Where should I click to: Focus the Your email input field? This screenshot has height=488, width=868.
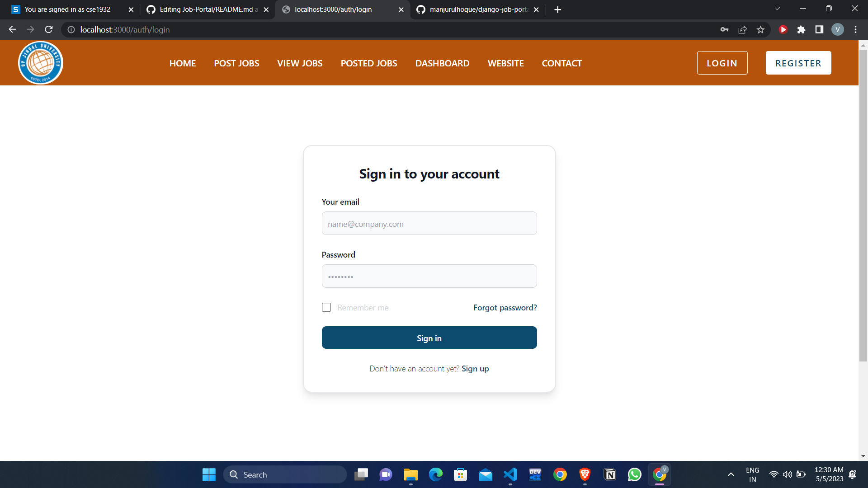point(429,223)
